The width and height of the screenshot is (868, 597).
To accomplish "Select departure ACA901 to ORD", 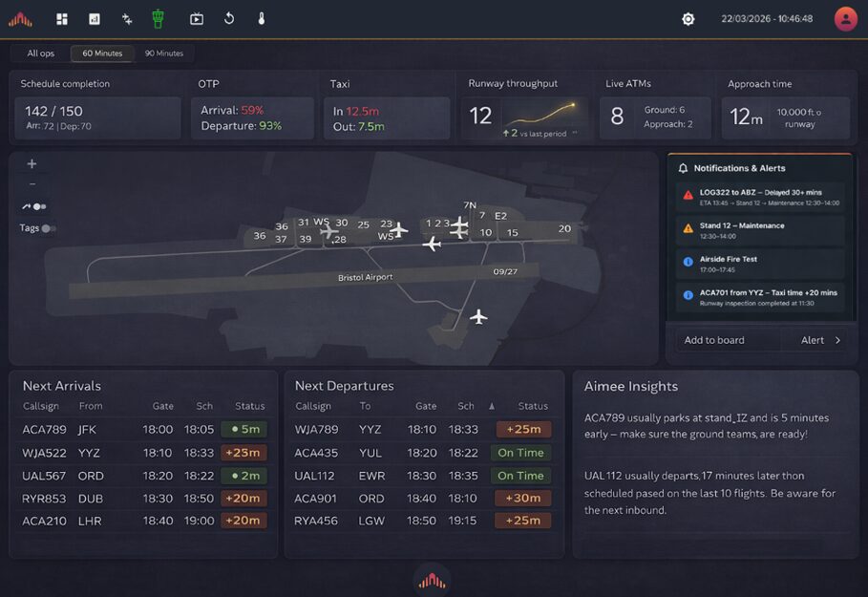I will click(x=423, y=499).
